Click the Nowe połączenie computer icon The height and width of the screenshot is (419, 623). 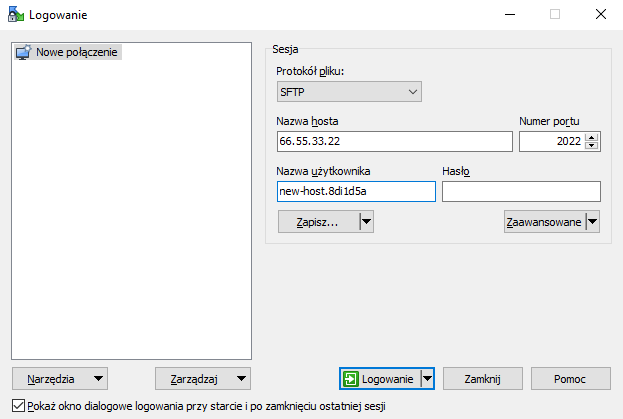[x=23, y=52]
